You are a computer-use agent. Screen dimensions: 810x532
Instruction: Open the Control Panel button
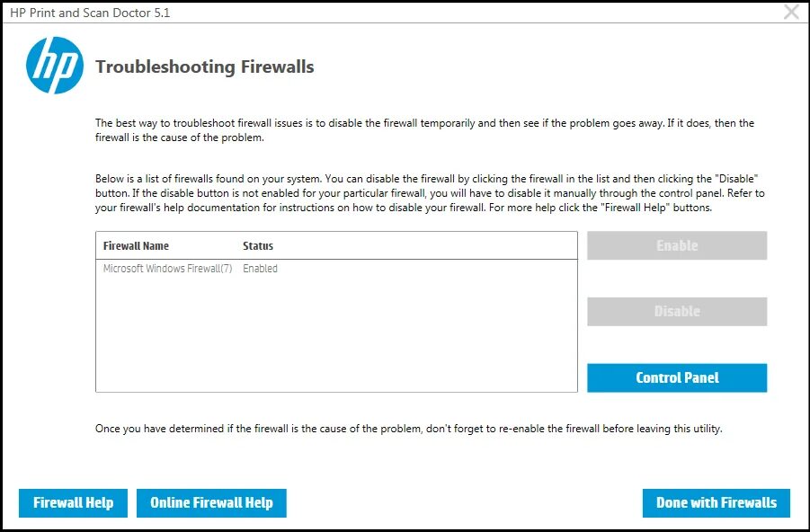pos(677,378)
